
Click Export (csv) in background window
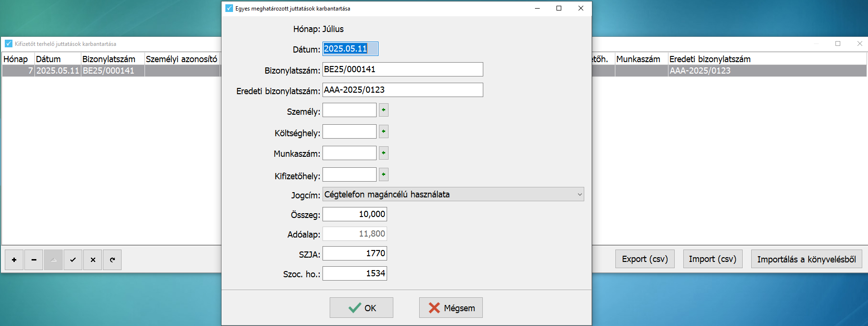(645, 259)
